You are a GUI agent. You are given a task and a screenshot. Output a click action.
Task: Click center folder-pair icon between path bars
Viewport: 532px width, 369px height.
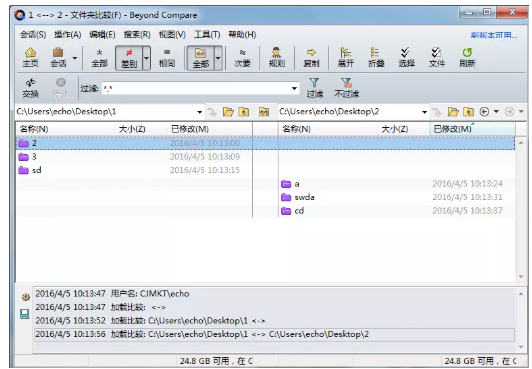(x=264, y=112)
